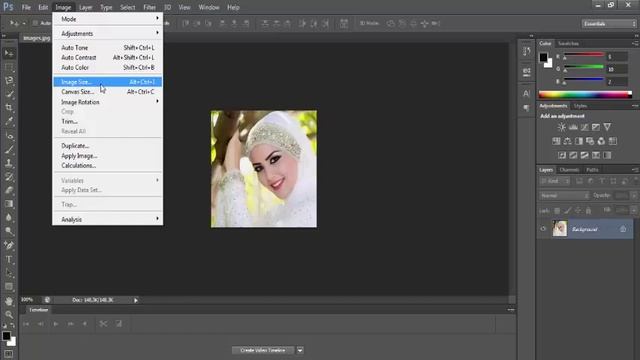Choose Image Size from the Image menu
This screenshot has height=360, width=640.
point(108,82)
